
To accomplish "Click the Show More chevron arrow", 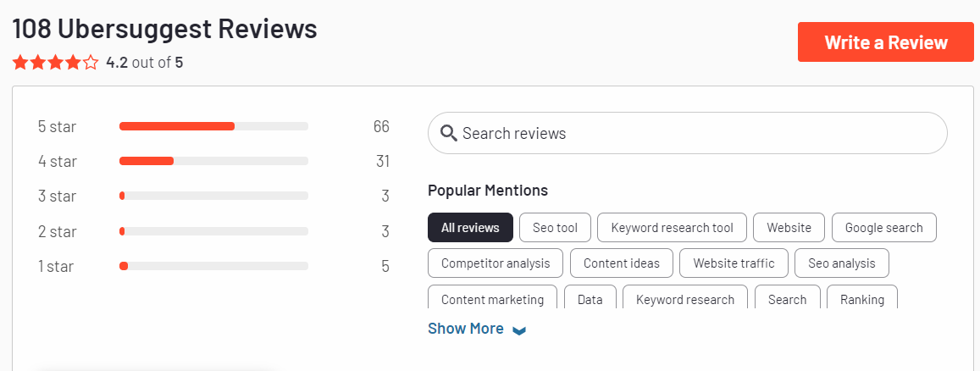I will tap(518, 330).
